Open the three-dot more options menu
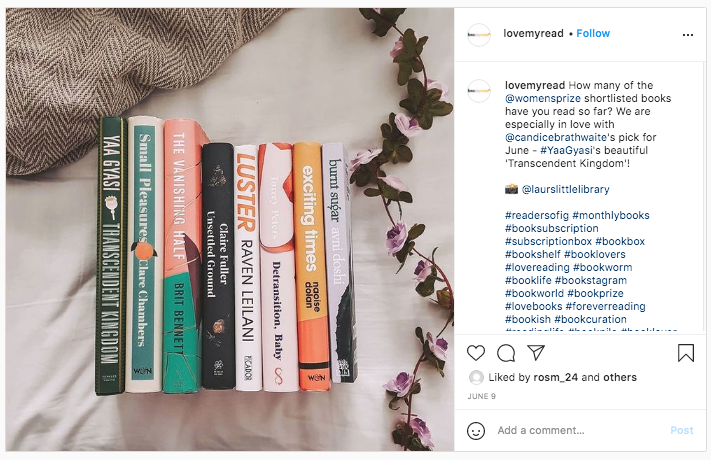Viewport: 711px width, 460px height. 687,35
